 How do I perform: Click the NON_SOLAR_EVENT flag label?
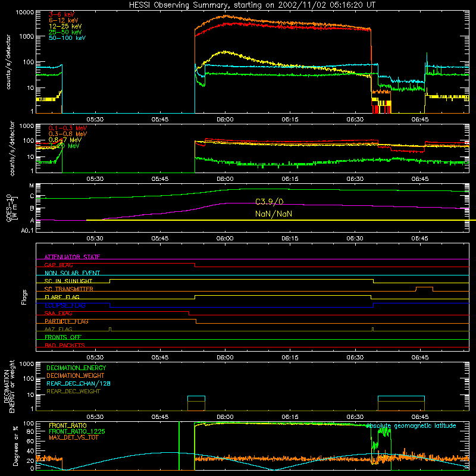click(72, 273)
